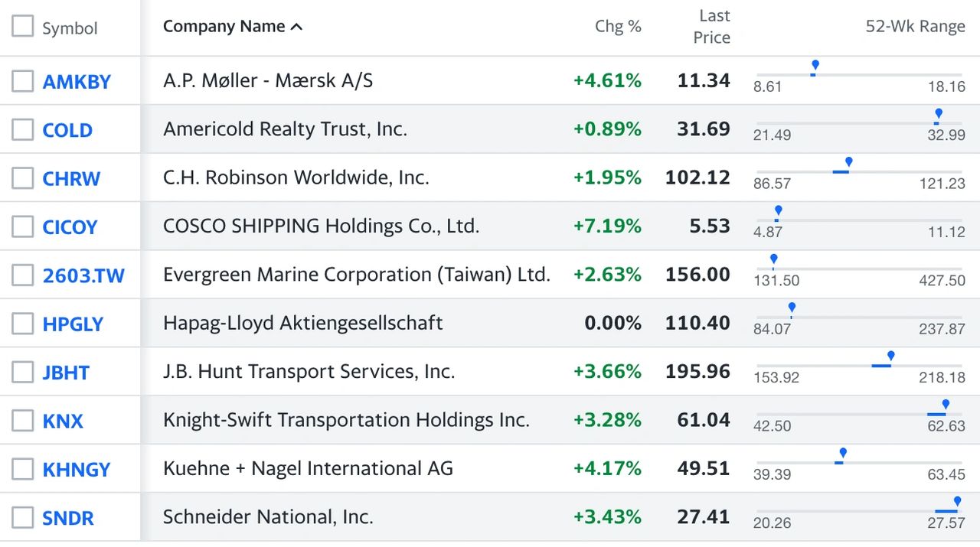The height and width of the screenshot is (547, 980).
Task: Open the 2603.TW ticker link
Action: 83,275
